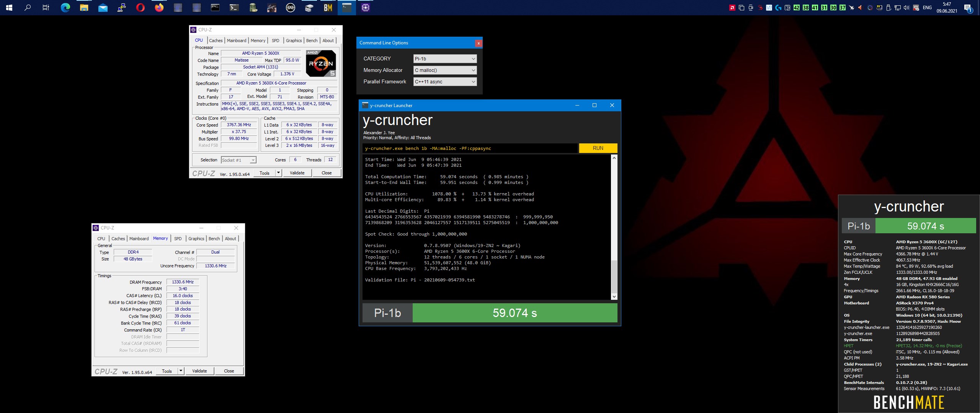Open PuTTY from taskbar
Viewport: 980px width, 413px height.
pyautogui.click(x=121, y=7)
